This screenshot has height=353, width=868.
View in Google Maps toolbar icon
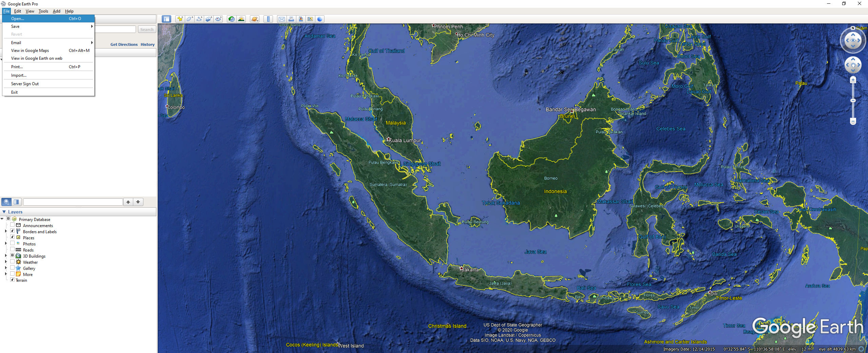click(x=310, y=19)
